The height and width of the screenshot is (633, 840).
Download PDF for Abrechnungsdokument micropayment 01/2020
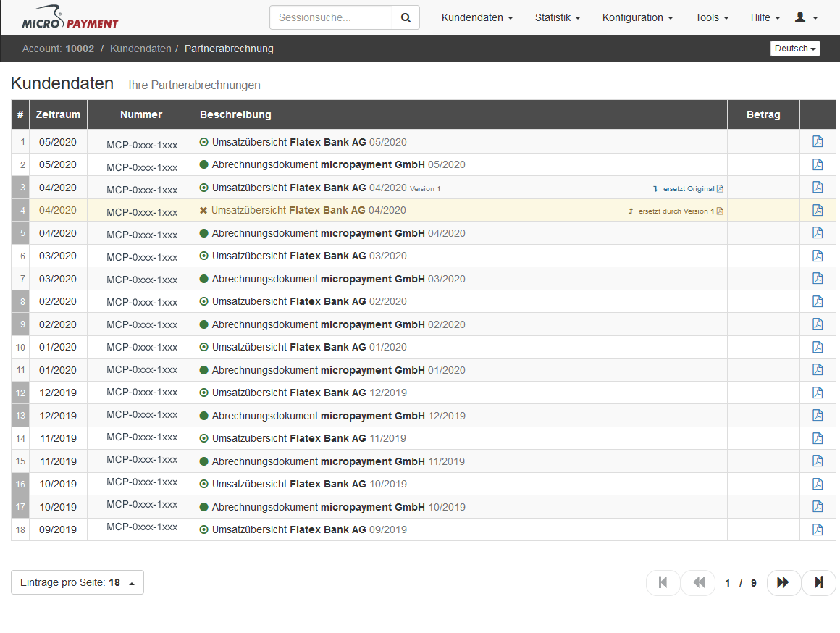(818, 369)
